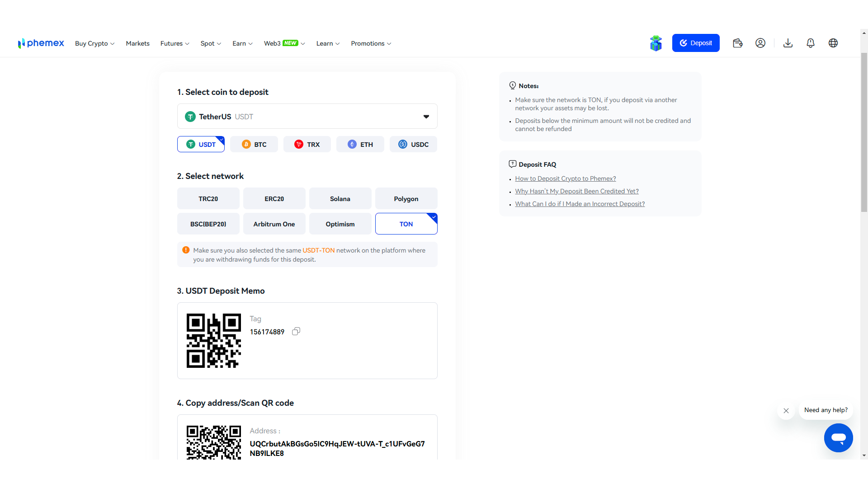Choose the Optimism network
This screenshot has height=488, width=868.
340,224
